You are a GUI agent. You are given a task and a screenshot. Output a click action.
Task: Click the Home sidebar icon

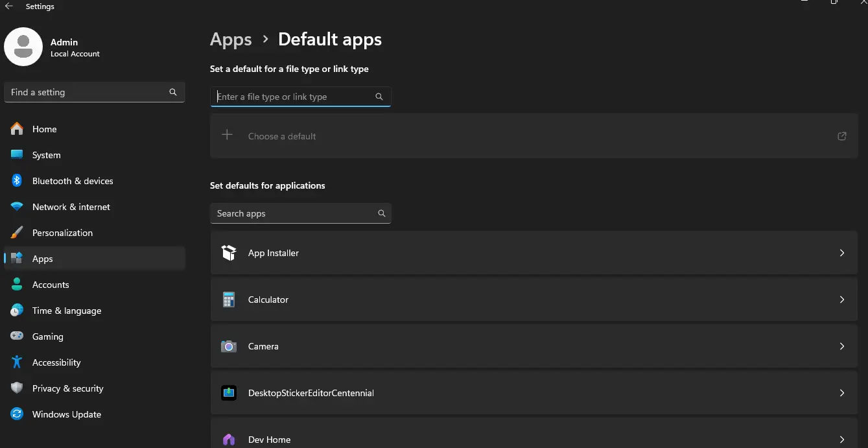pyautogui.click(x=17, y=129)
